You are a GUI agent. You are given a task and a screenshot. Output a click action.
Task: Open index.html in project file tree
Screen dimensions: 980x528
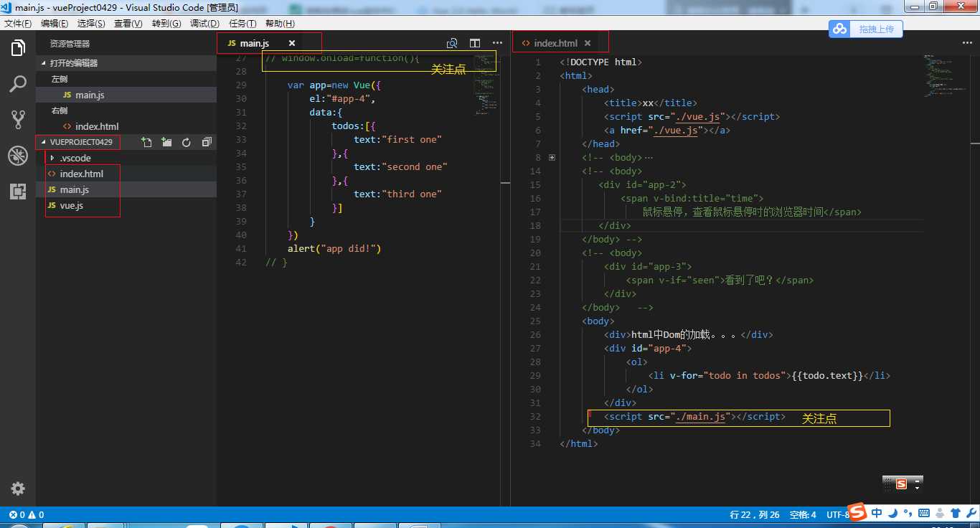point(126,174)
